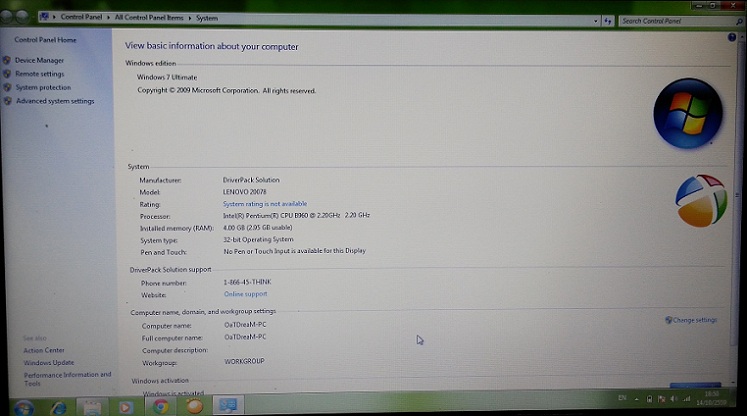Click the Change settings link
The image size is (747, 416).
point(695,320)
